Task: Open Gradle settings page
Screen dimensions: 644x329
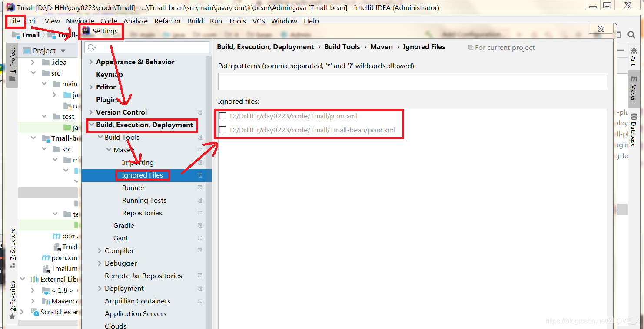Action: click(x=124, y=225)
